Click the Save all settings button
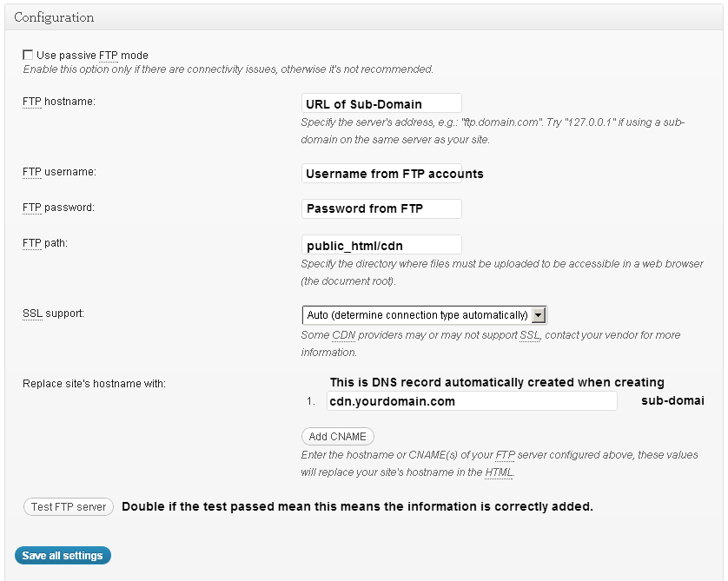 click(62, 555)
